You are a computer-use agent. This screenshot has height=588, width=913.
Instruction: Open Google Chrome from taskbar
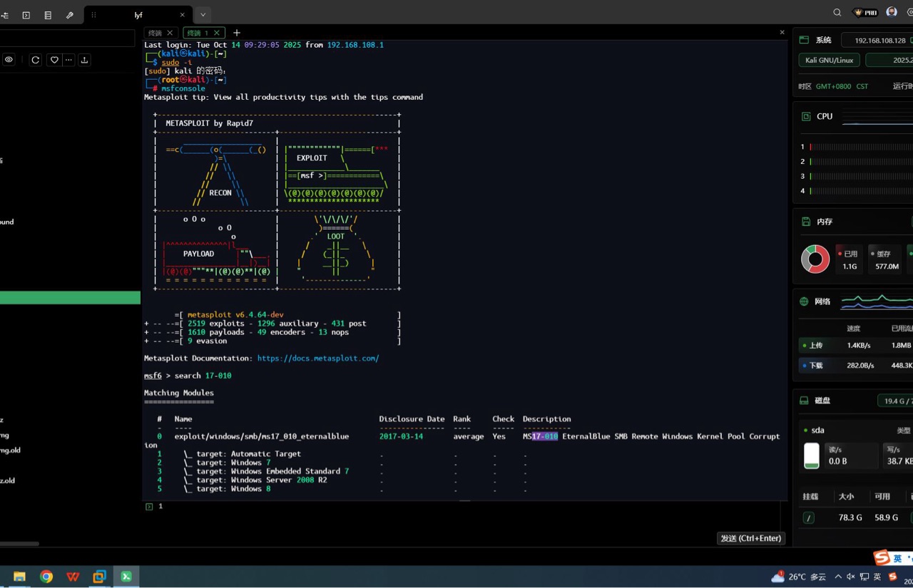(x=46, y=577)
